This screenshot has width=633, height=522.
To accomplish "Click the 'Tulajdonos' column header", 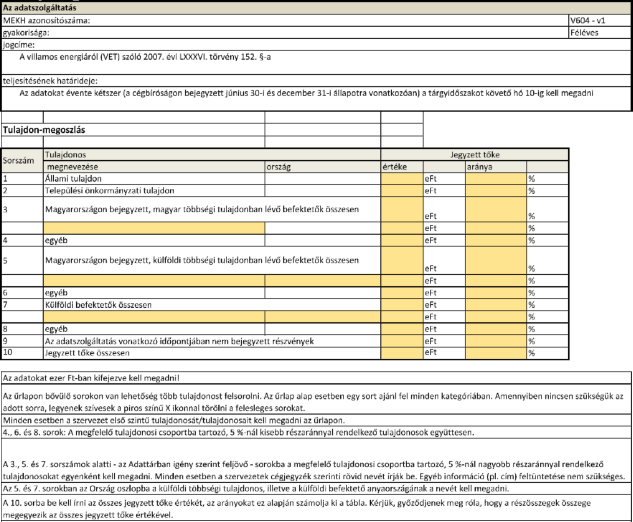I will point(212,155).
